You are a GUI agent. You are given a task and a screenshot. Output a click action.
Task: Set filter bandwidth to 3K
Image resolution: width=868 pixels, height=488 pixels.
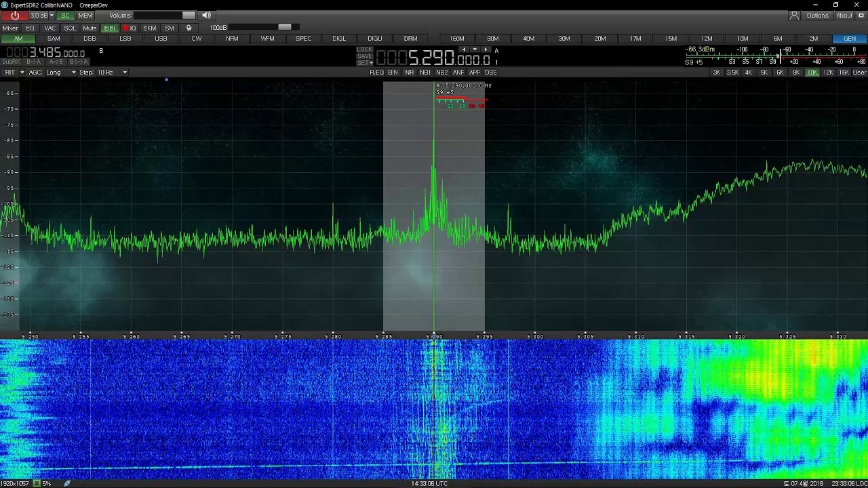pos(716,73)
